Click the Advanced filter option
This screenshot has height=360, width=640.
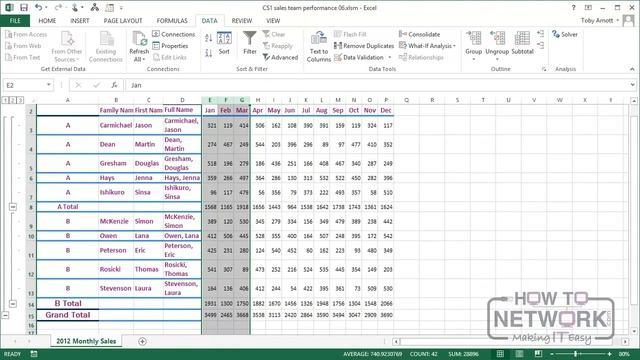pos(280,58)
